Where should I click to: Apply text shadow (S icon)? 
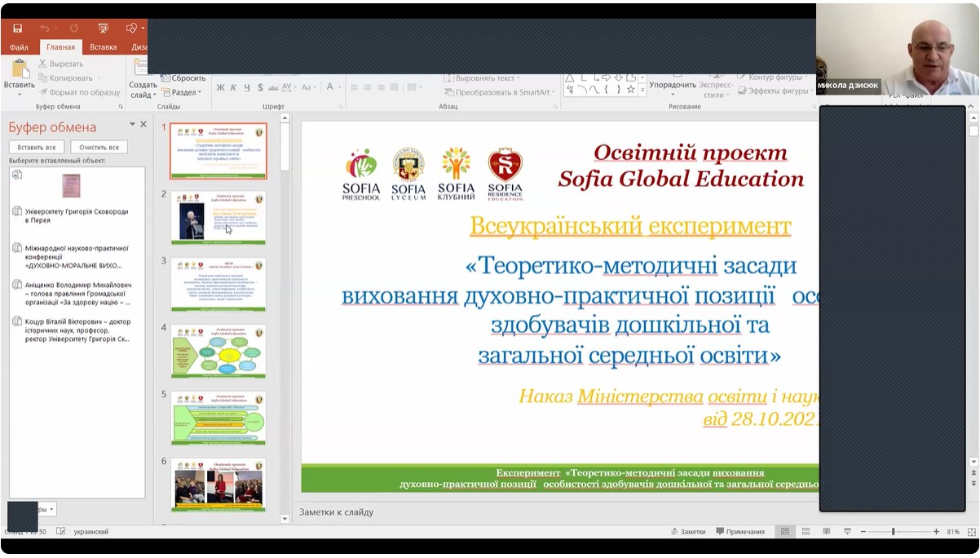(x=260, y=87)
